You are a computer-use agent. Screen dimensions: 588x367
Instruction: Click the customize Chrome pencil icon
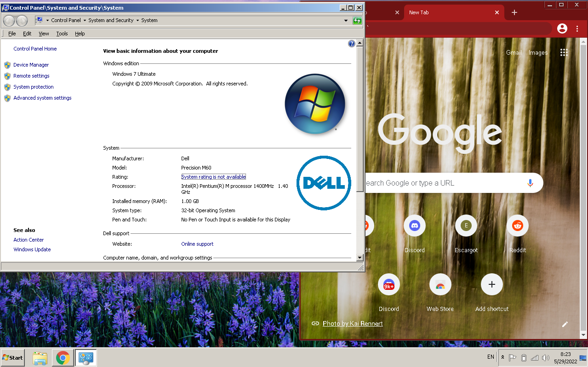pyautogui.click(x=565, y=325)
